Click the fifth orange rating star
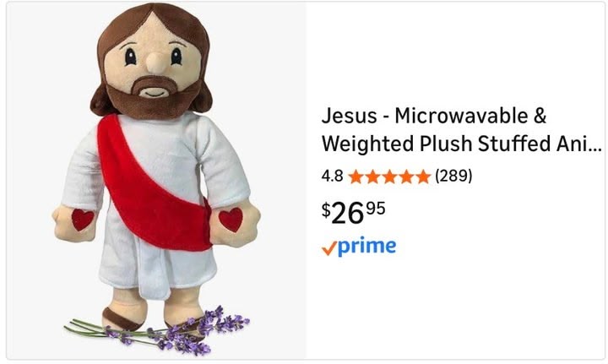 point(422,177)
